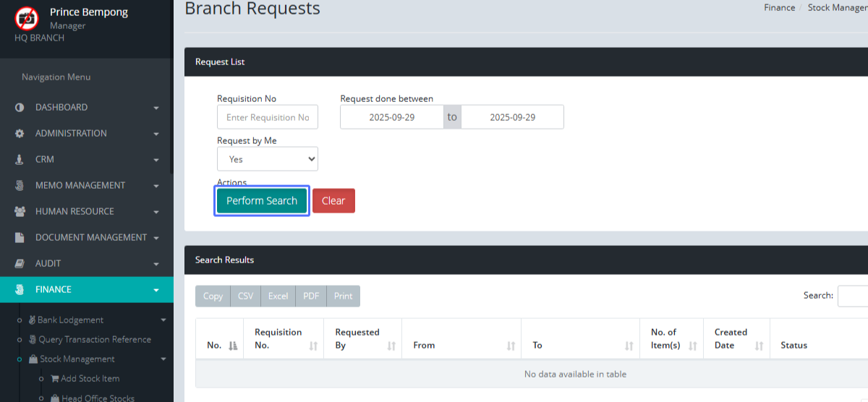The height and width of the screenshot is (402, 868).
Task: Click the Human Resource people icon
Action: tap(20, 212)
